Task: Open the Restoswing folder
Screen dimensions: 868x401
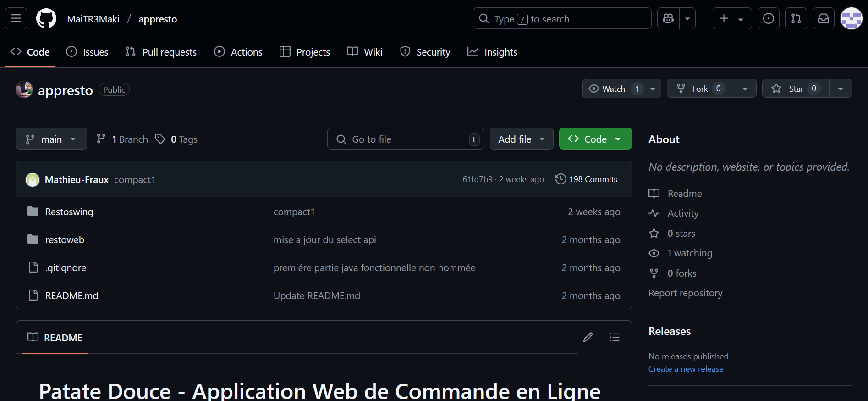Action: tap(69, 212)
